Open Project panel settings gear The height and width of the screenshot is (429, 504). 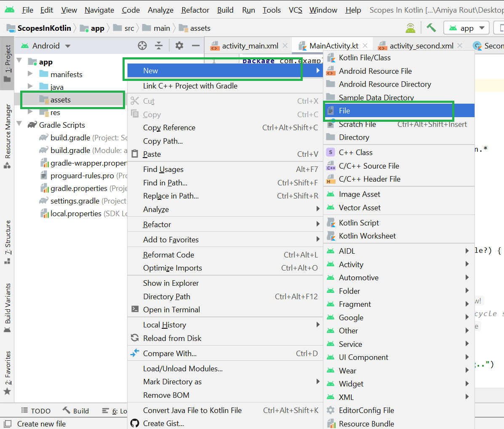(179, 45)
